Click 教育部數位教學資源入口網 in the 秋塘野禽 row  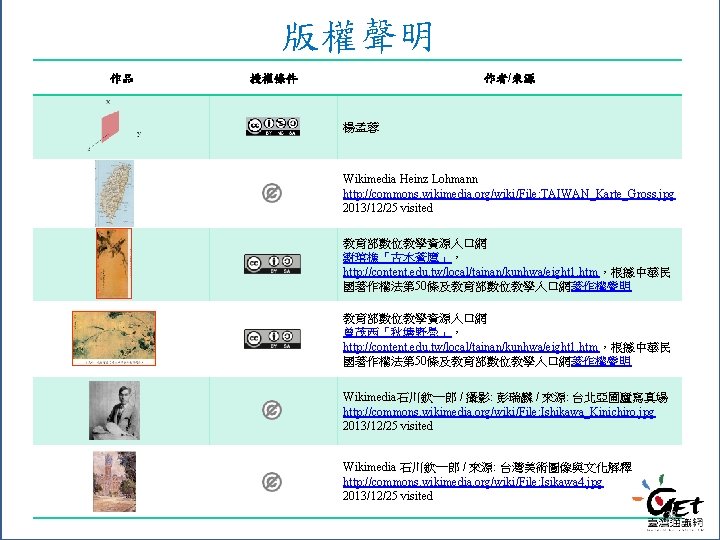pos(415,318)
